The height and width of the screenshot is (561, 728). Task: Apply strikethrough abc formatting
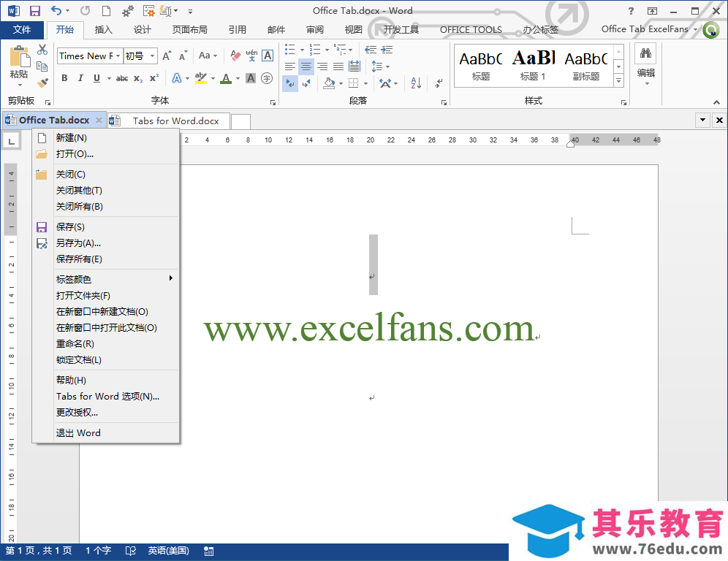click(122, 78)
